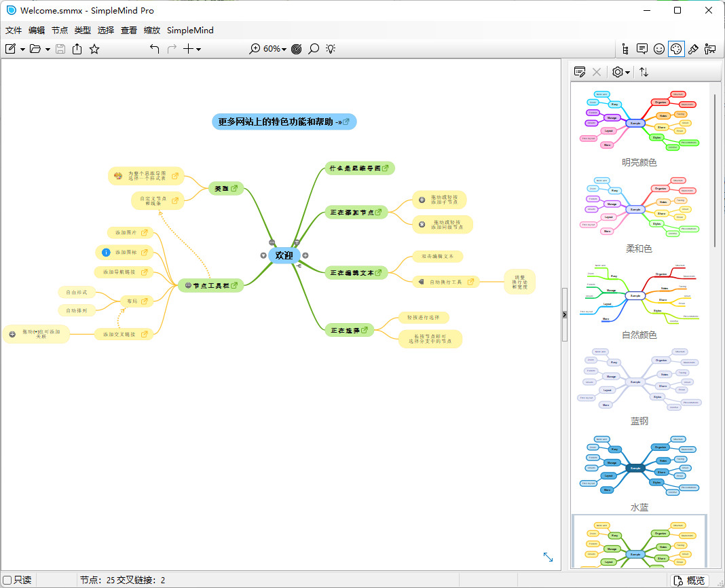
Task: Click the undo arrow icon
Action: pyautogui.click(x=154, y=49)
